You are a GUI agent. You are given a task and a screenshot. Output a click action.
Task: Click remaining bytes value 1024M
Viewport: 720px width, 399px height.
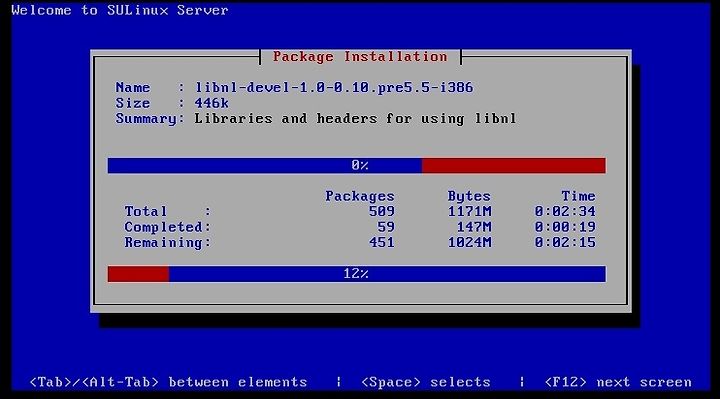click(469, 242)
